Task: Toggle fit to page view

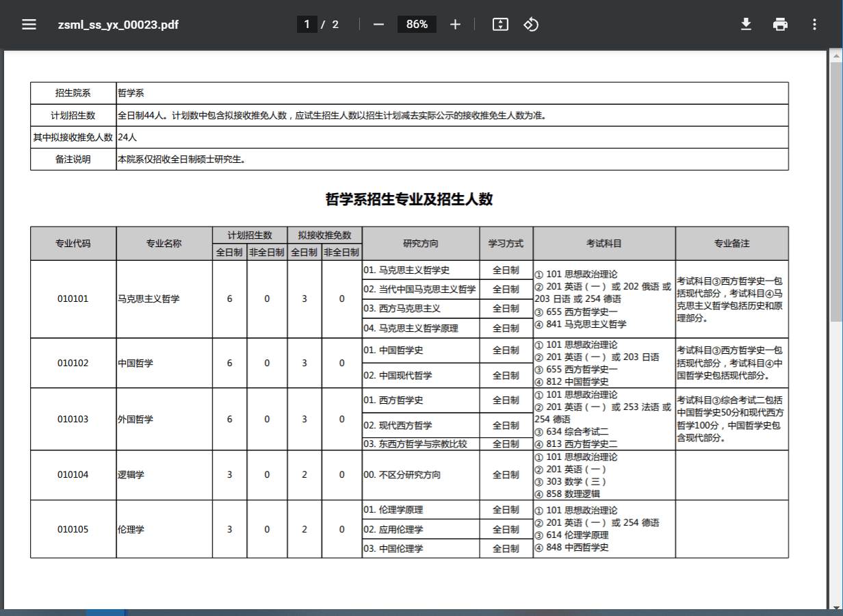Action: click(500, 25)
